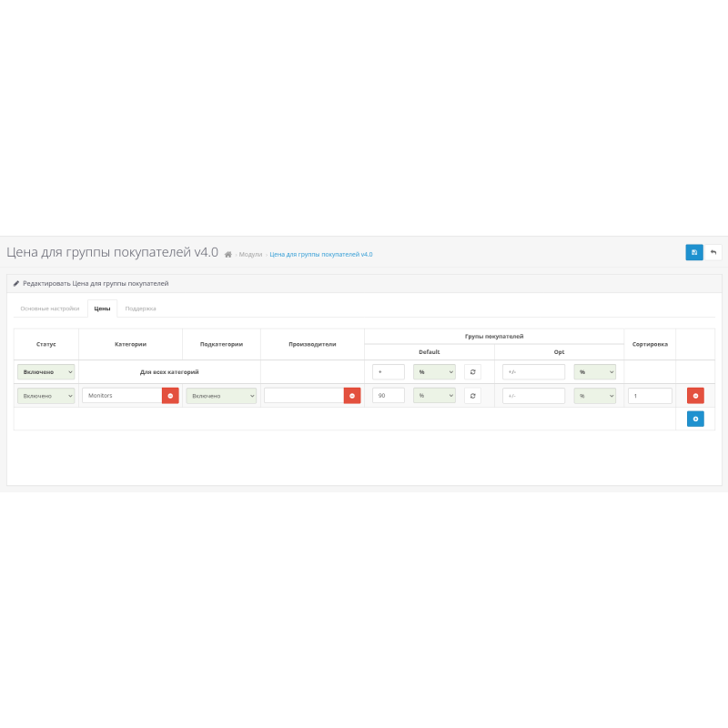The width and height of the screenshot is (728, 728).
Task: Open the Поддержка tab
Action: coord(140,308)
